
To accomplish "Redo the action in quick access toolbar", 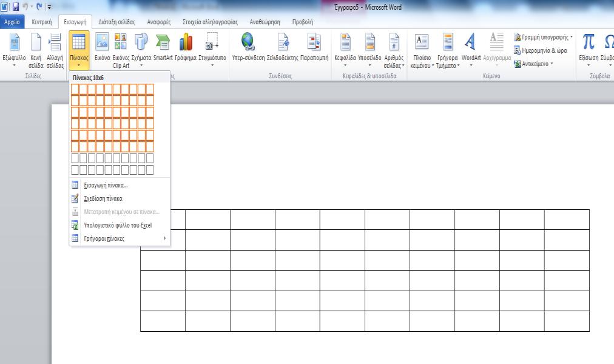I will coord(39,7).
